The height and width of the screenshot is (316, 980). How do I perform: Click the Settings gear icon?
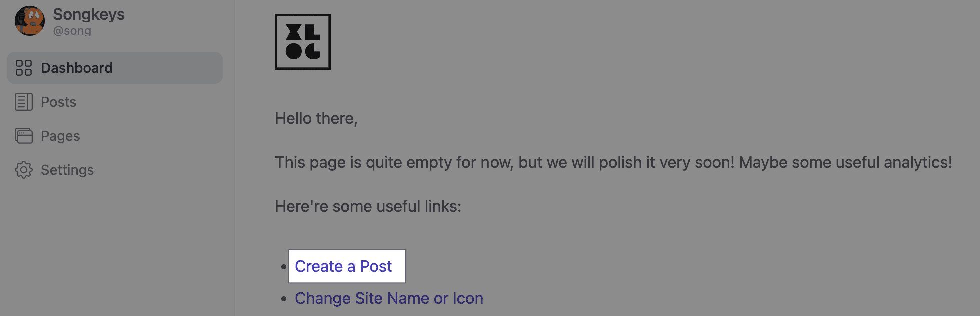point(24,170)
